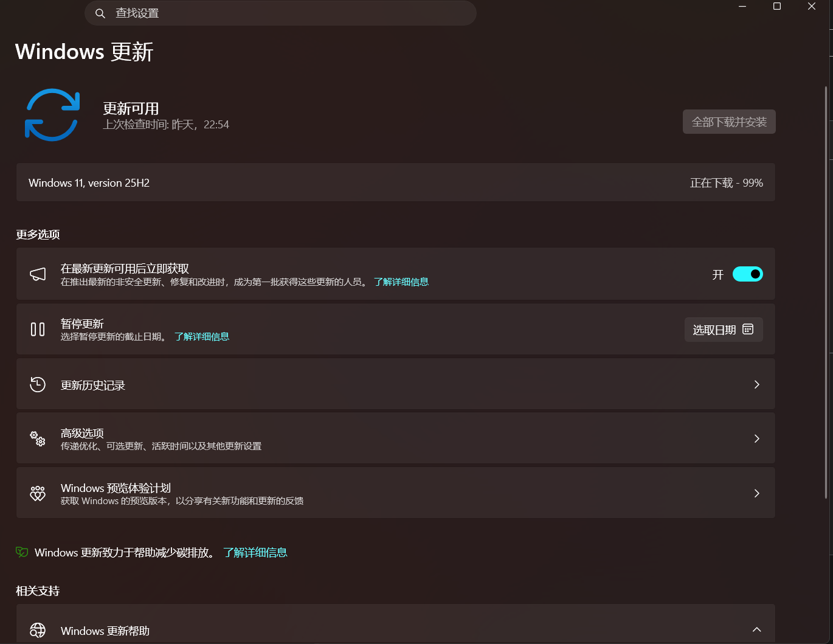The image size is (833, 644).
Task: Click the Windows 预览体验计划 title
Action: [116, 488]
